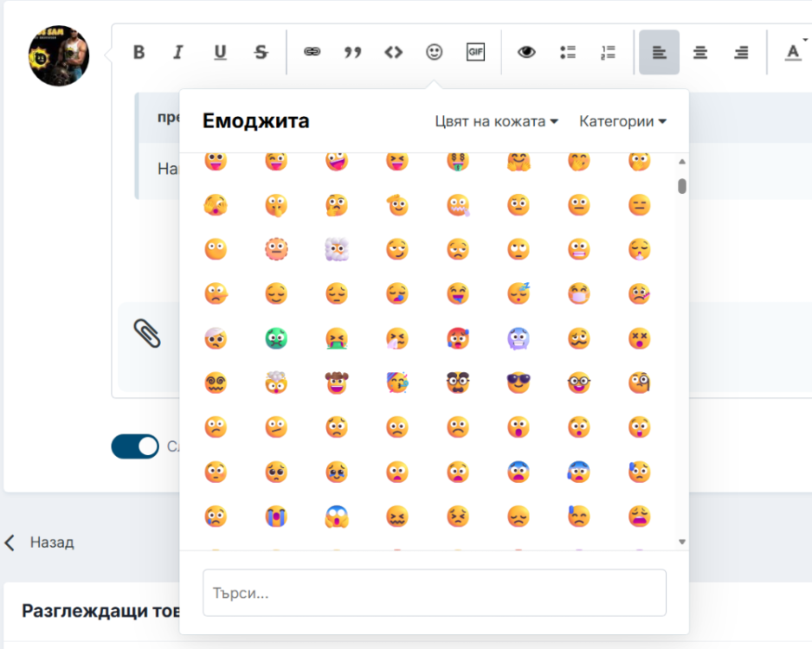Open the Цвят на кожата dropdown

pyautogui.click(x=496, y=121)
